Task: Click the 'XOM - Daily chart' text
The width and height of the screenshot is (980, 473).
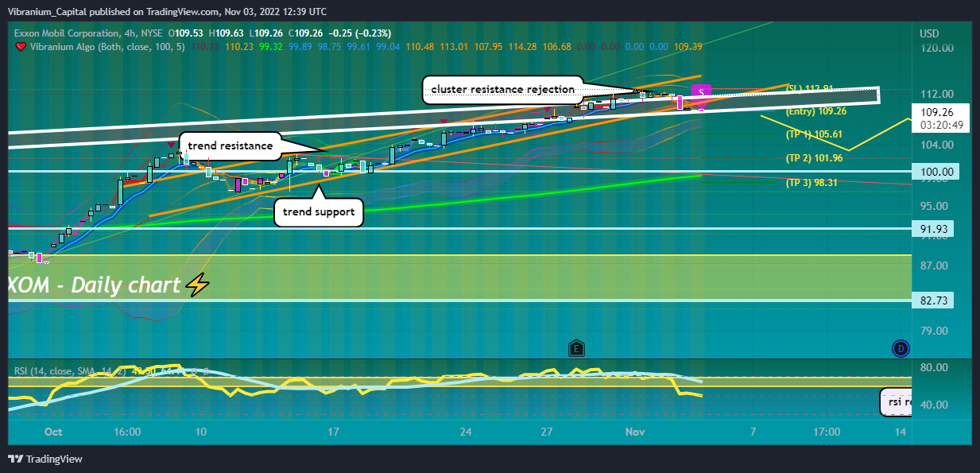Action: [95, 285]
